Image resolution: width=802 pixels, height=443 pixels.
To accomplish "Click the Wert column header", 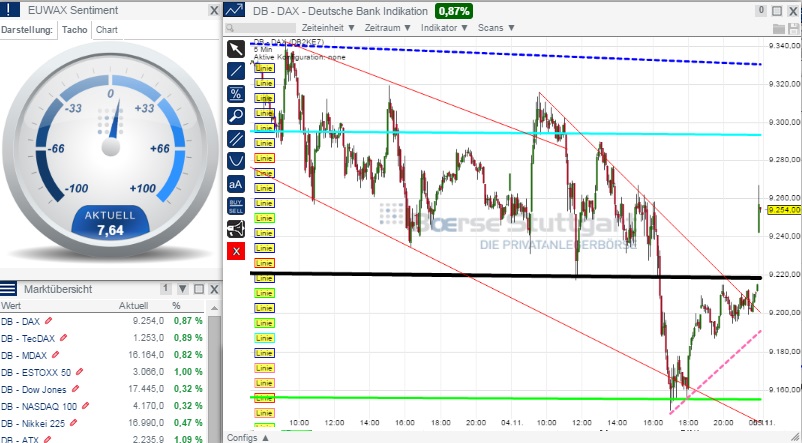I will tap(11, 306).
